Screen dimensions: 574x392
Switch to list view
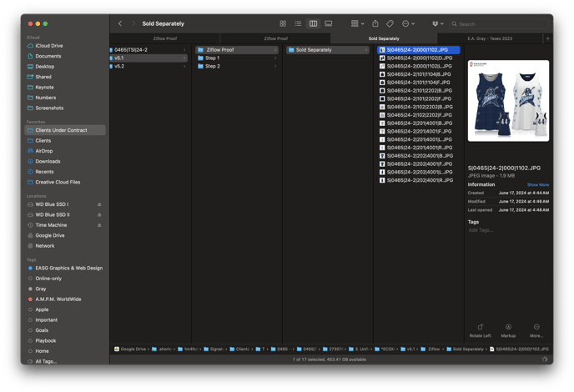point(298,24)
